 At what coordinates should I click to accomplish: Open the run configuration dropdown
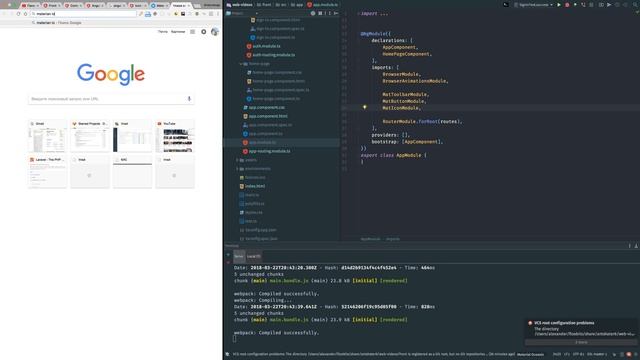click(533, 4)
